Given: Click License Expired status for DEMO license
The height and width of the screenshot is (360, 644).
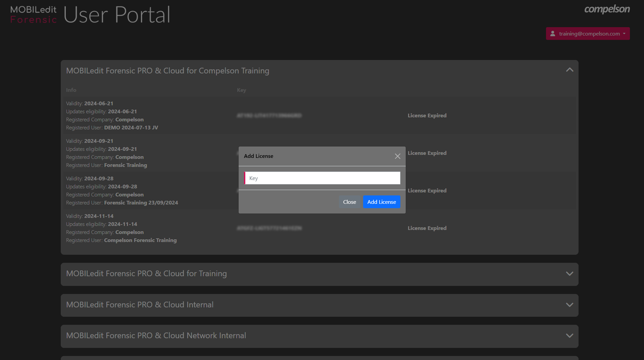Looking at the screenshot, I should [427, 116].
